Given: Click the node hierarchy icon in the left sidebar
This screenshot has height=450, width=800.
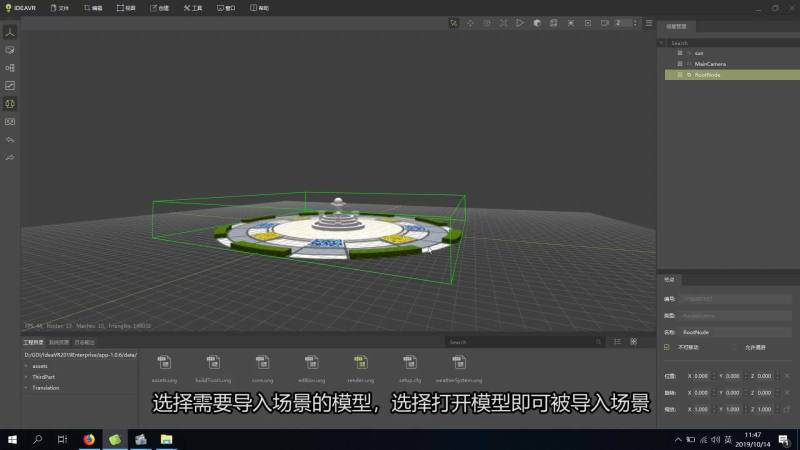Looking at the screenshot, I should tap(10, 68).
